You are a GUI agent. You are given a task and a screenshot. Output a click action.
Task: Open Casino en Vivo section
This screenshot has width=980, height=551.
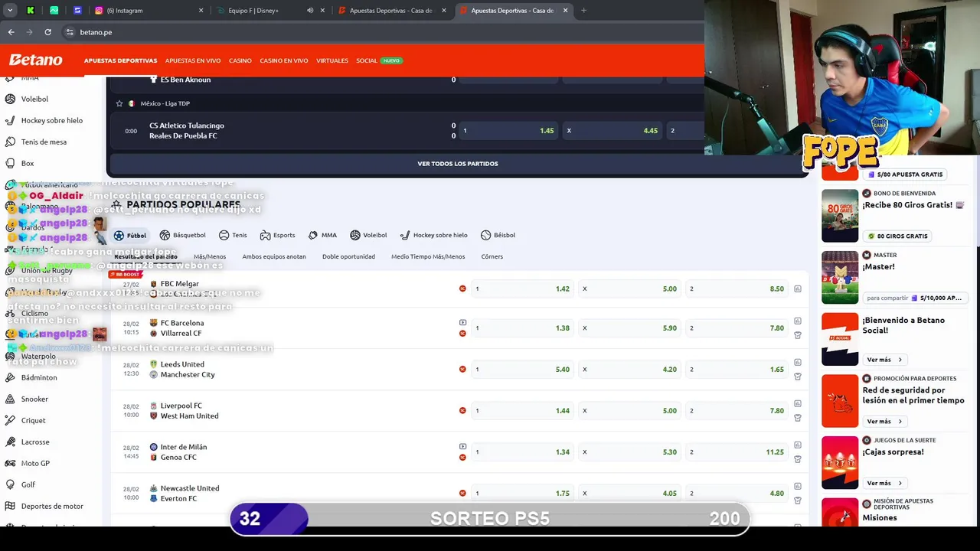click(284, 60)
